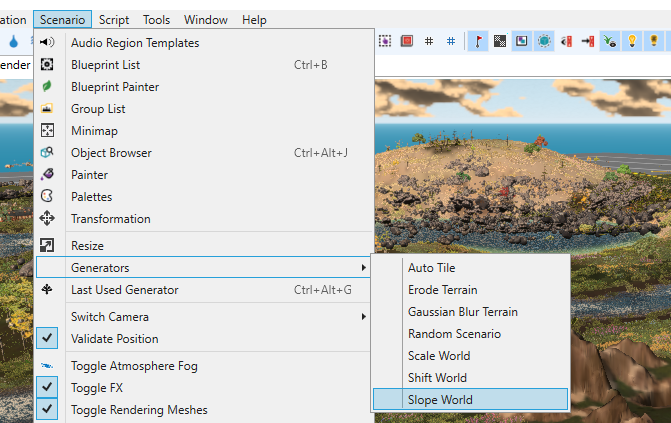This screenshot has height=423, width=671.
Task: Open Group List entry
Action: [203, 109]
